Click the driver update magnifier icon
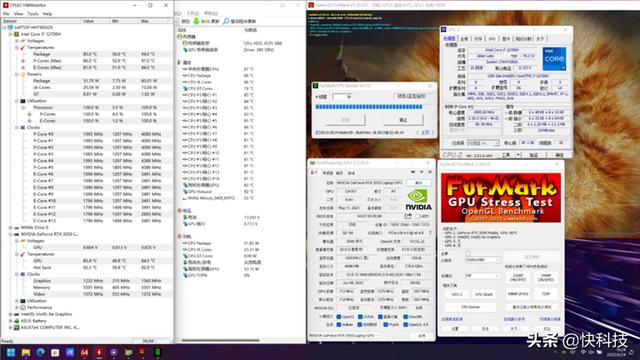Image resolution: width=640 pixels, height=360 pixels. pyautogui.click(x=226, y=21)
